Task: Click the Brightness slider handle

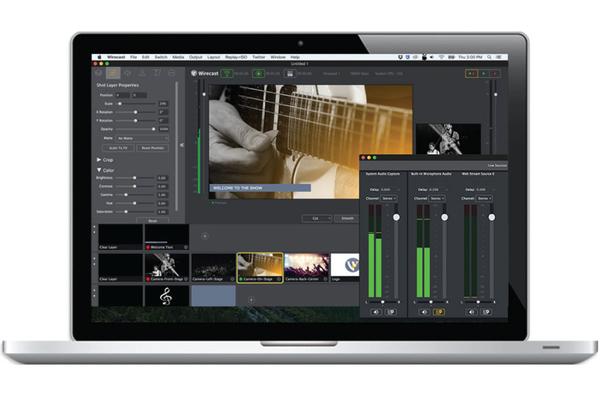Action: pos(134,178)
